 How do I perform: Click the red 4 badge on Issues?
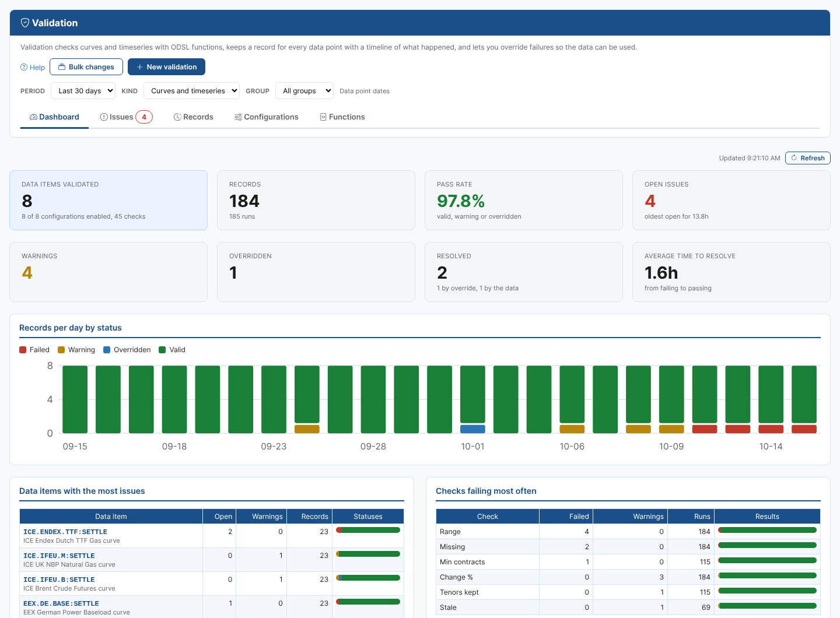(x=144, y=117)
